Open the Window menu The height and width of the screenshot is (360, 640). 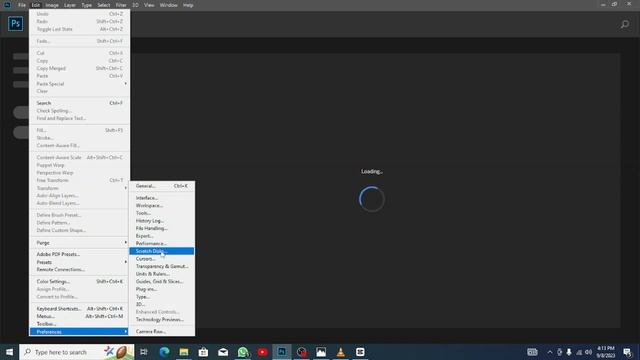point(169,5)
